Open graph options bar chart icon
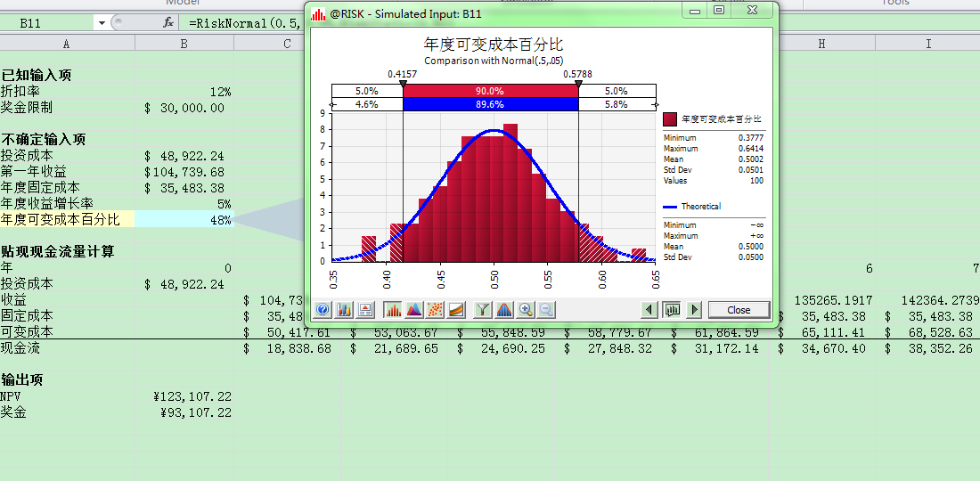 tap(344, 309)
